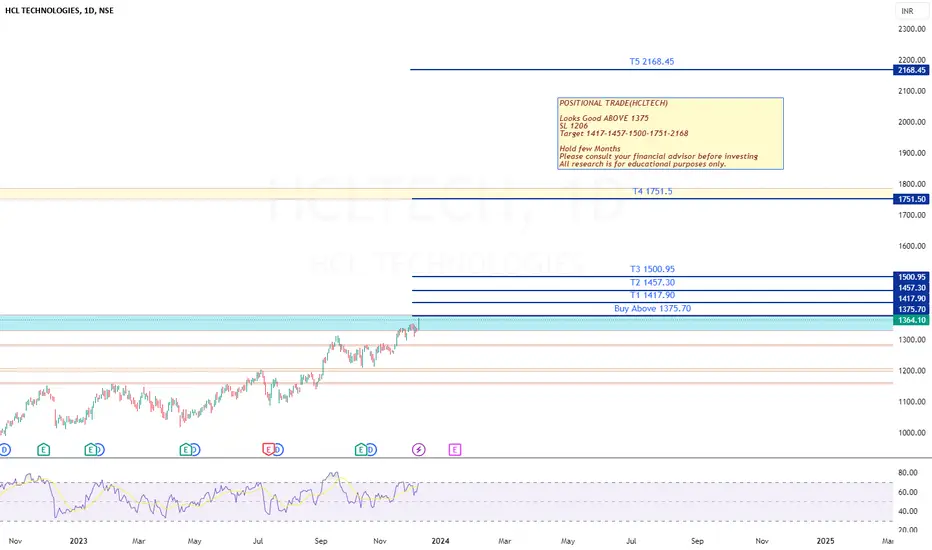Click the 1751.50 price axis tag

(x=911, y=199)
